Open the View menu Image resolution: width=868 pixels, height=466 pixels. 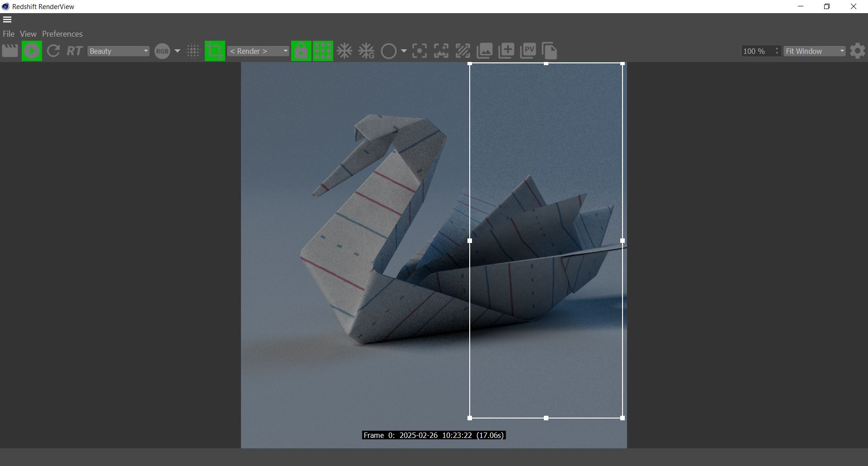tap(28, 34)
